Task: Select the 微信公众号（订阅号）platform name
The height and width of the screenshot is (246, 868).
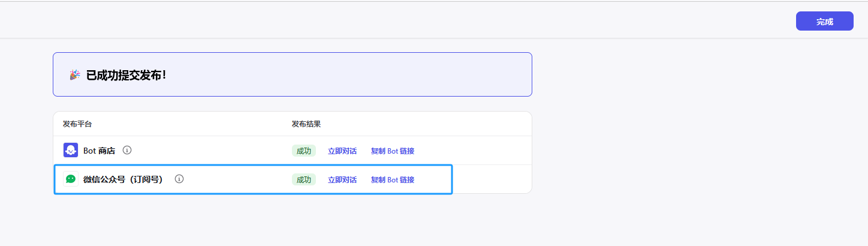Action: pyautogui.click(x=123, y=179)
